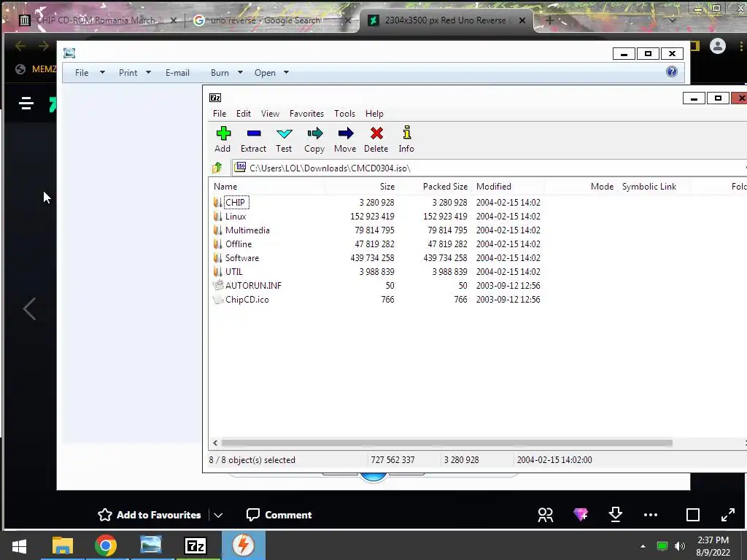This screenshot has height=560, width=747.
Task: Open the Favorites menu in 7-Zip
Action: [x=306, y=113]
